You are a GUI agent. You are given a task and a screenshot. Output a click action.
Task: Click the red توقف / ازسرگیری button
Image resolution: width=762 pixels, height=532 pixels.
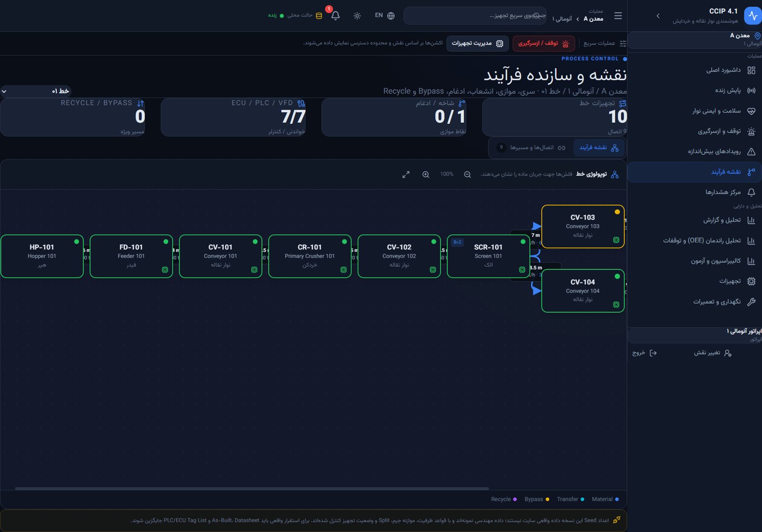[x=543, y=43]
